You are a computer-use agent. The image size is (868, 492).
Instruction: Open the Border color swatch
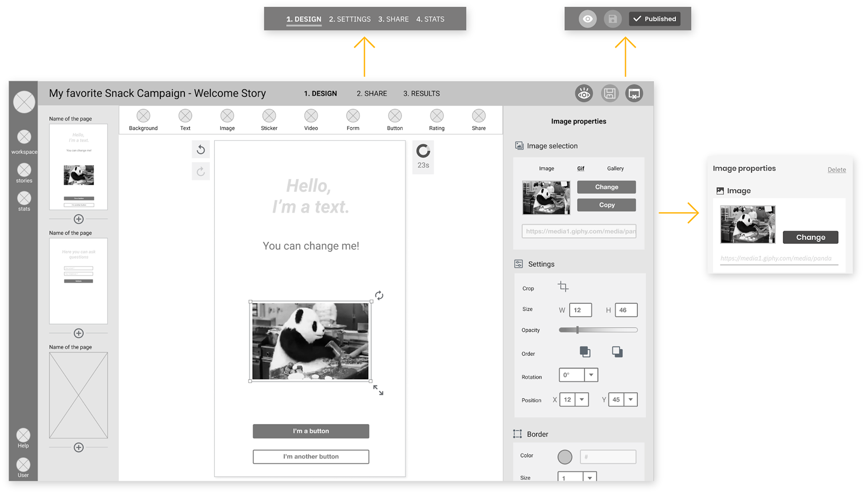tap(565, 457)
